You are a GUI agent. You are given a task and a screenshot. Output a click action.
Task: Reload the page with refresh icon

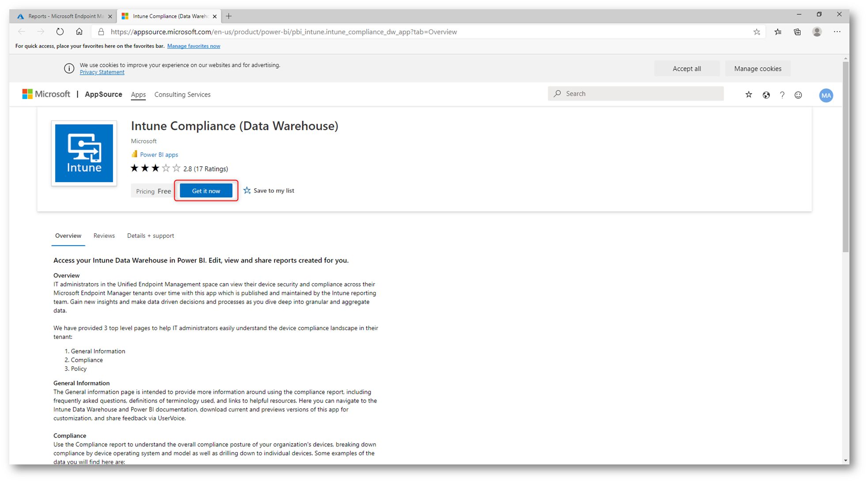click(60, 32)
